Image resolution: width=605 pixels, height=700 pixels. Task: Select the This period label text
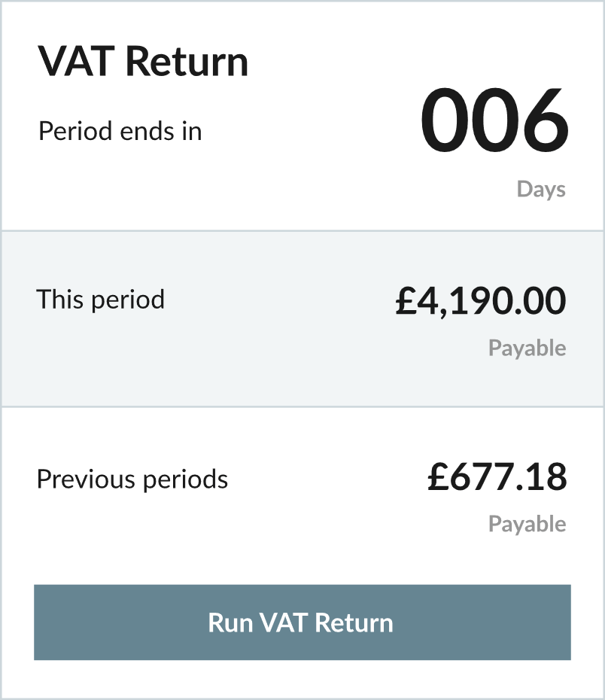100,299
